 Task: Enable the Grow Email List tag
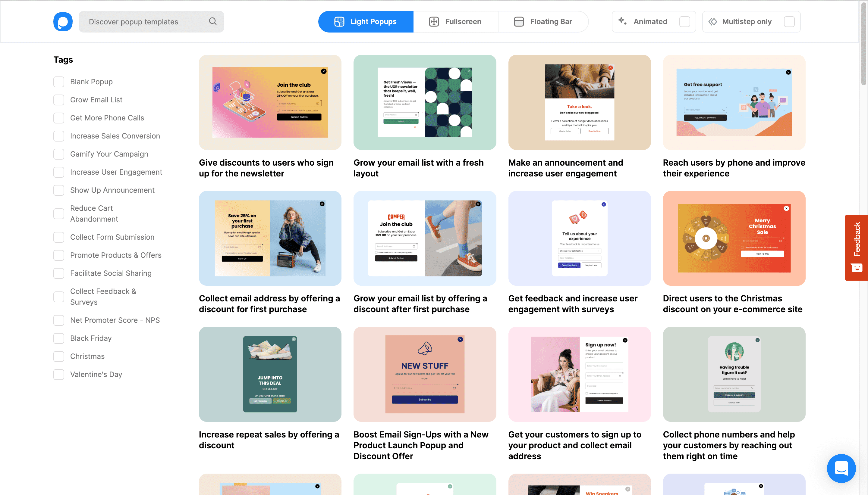coord(58,100)
